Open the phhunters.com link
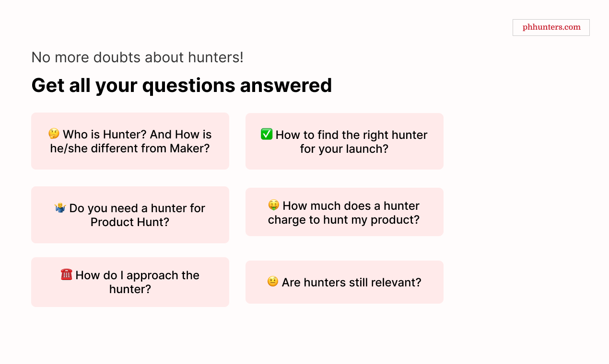609x364 pixels. (x=551, y=27)
